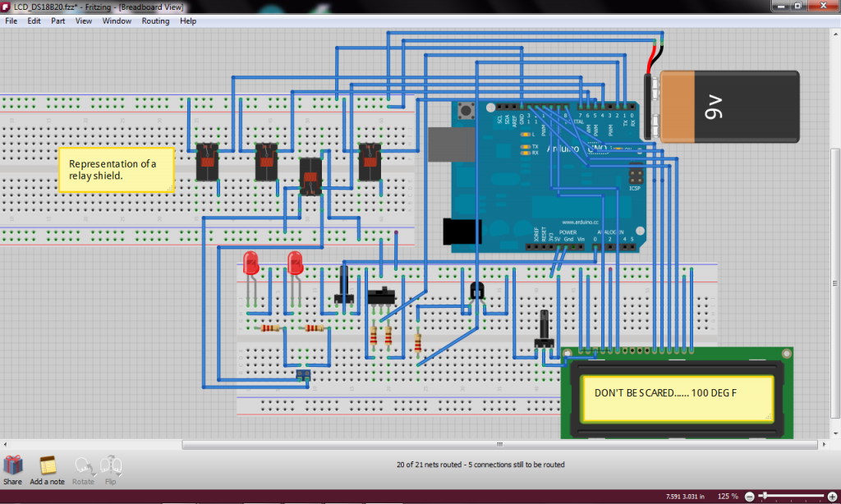Select the potentiometer near the LEDs

click(344, 284)
